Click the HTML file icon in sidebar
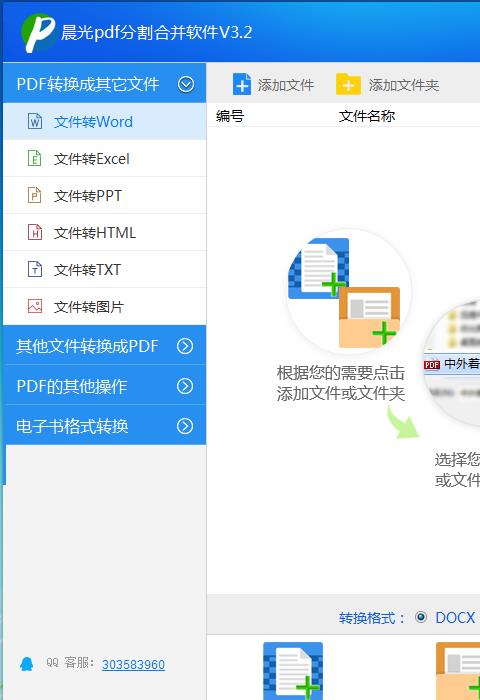 coord(35,233)
